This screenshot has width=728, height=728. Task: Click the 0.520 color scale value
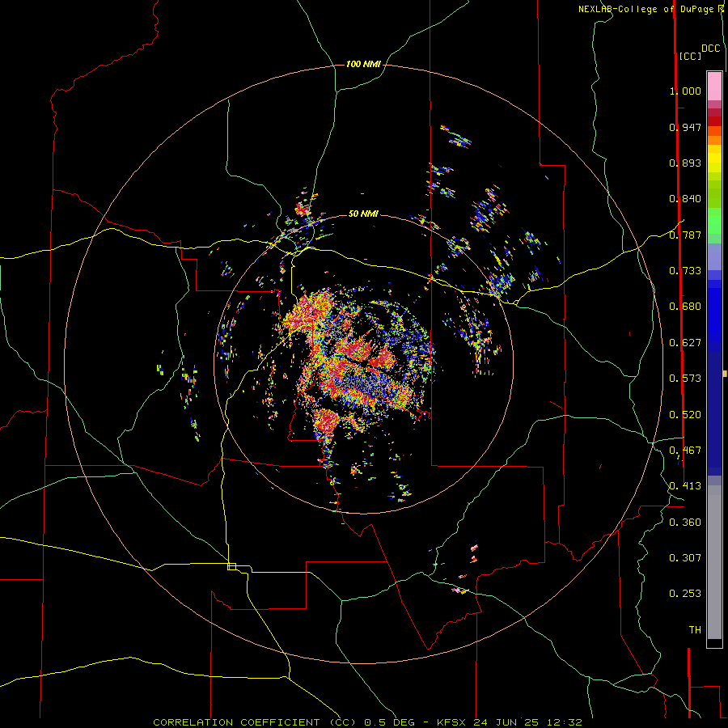click(685, 415)
